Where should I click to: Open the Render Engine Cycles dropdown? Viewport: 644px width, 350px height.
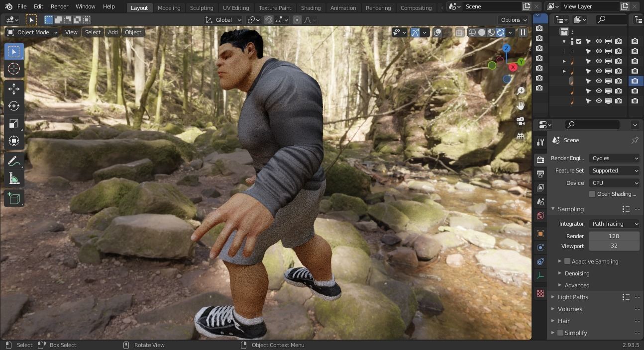[x=615, y=158]
